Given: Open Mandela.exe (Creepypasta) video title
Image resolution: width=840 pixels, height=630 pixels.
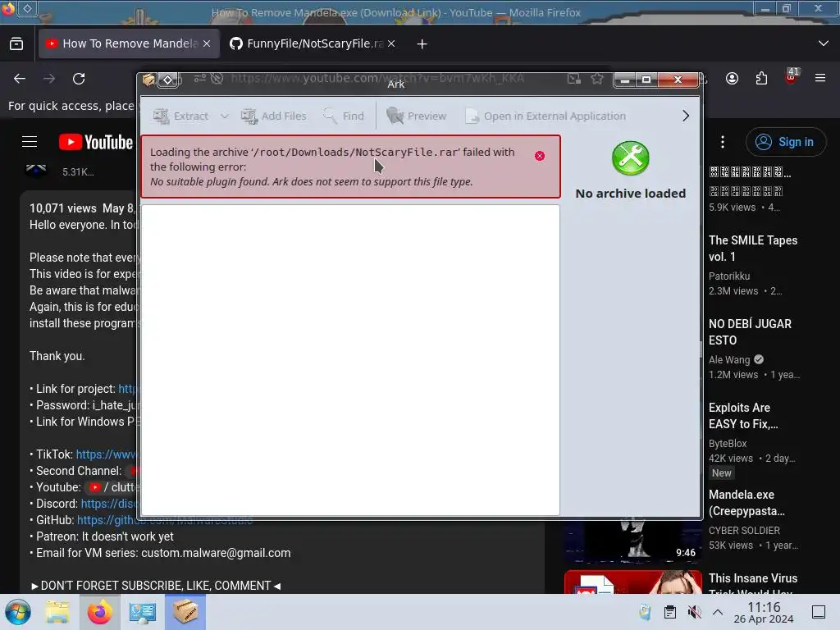Looking at the screenshot, I should tap(746, 503).
